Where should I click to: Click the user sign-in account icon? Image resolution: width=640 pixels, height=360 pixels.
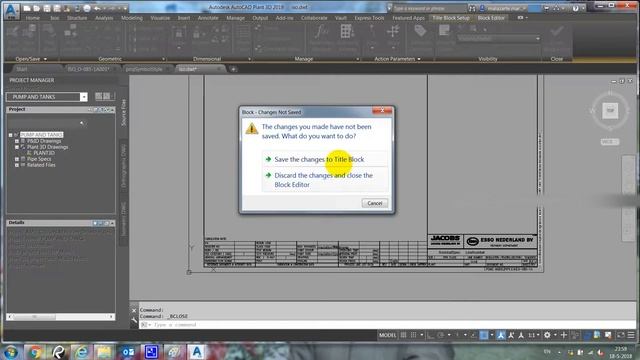click(482, 8)
